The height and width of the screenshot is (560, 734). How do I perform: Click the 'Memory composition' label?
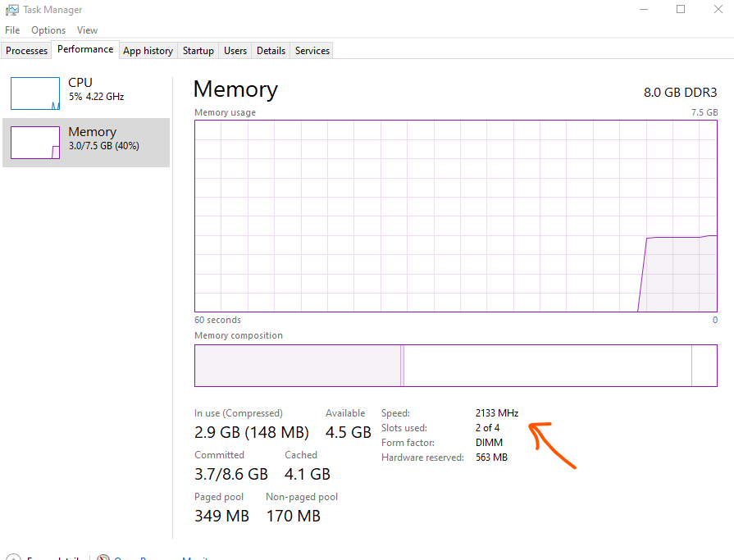[x=239, y=335]
